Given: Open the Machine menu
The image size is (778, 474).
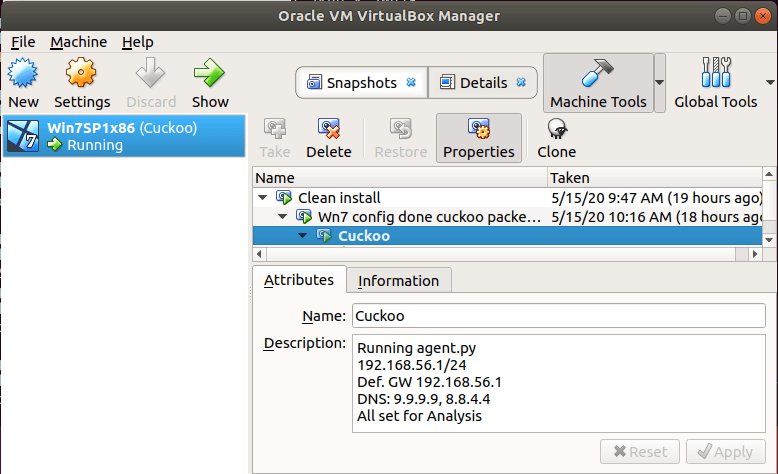Looking at the screenshot, I should point(78,42).
